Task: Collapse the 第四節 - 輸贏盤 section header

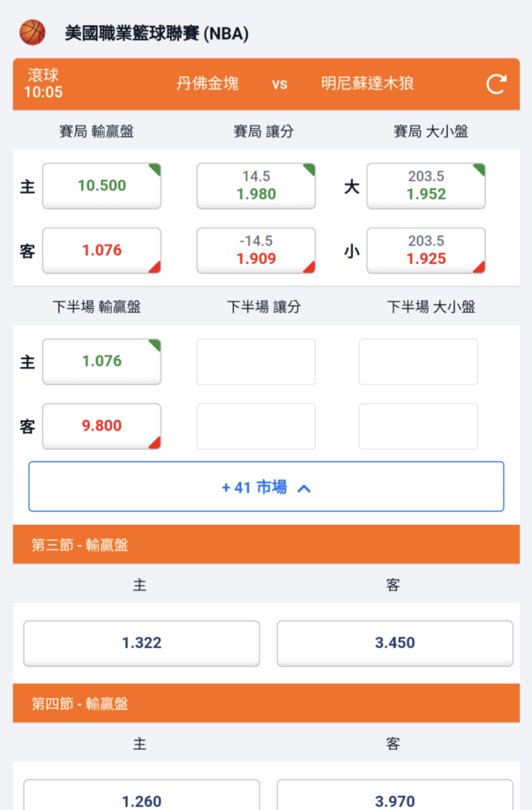Action: [266, 703]
